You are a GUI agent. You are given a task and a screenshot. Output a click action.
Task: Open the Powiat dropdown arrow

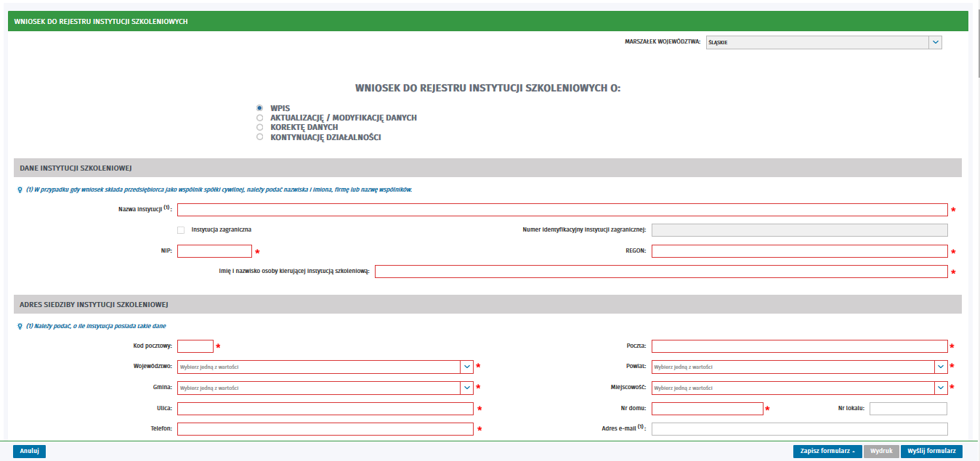941,367
